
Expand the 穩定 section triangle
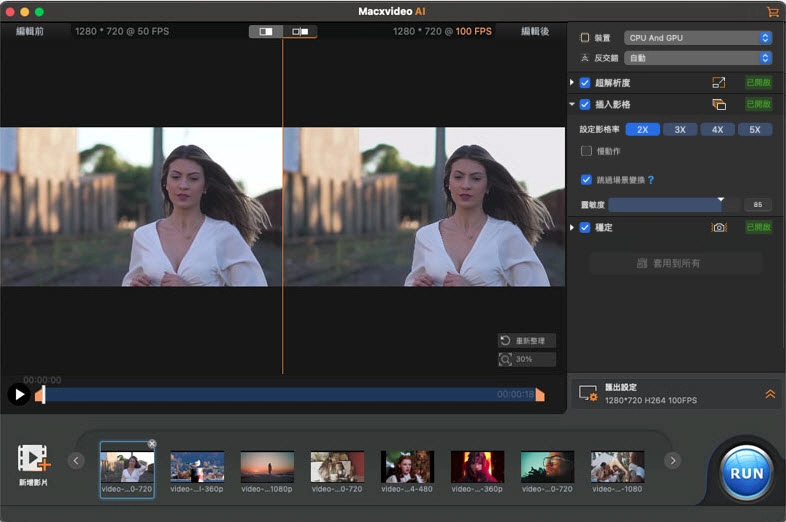point(572,228)
